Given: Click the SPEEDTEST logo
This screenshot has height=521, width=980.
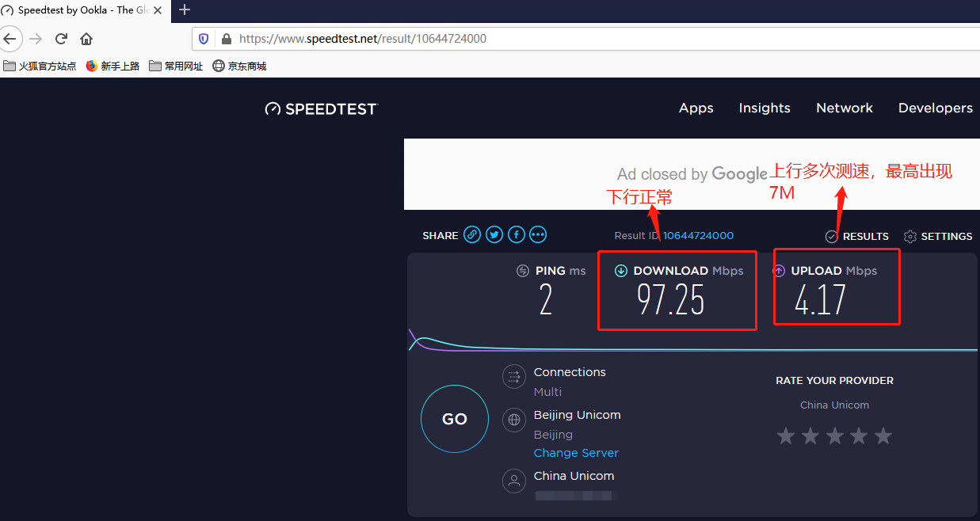Looking at the screenshot, I should pos(322,108).
